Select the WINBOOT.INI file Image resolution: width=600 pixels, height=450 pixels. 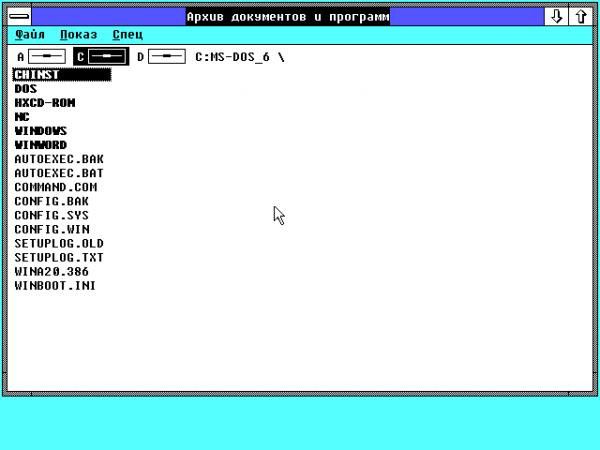coord(56,285)
